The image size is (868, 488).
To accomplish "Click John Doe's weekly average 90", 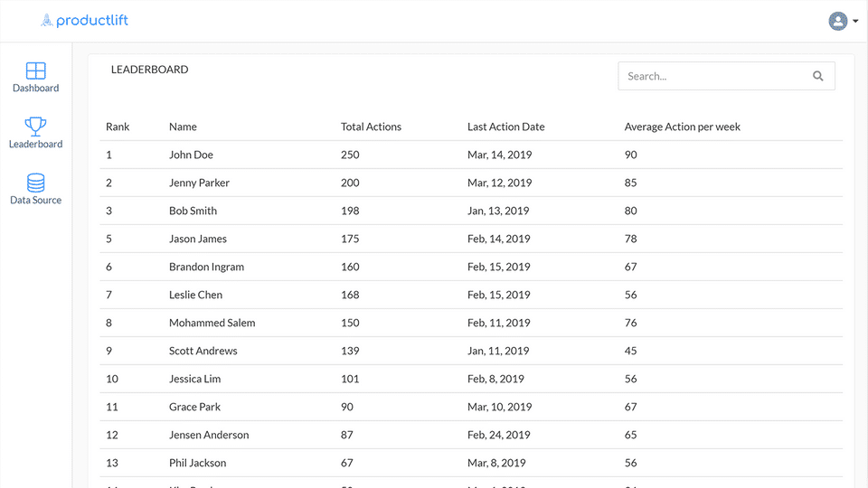I will 630,155.
